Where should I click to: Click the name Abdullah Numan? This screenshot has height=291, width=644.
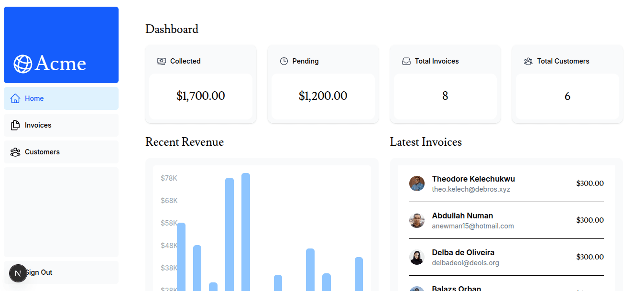point(462,216)
